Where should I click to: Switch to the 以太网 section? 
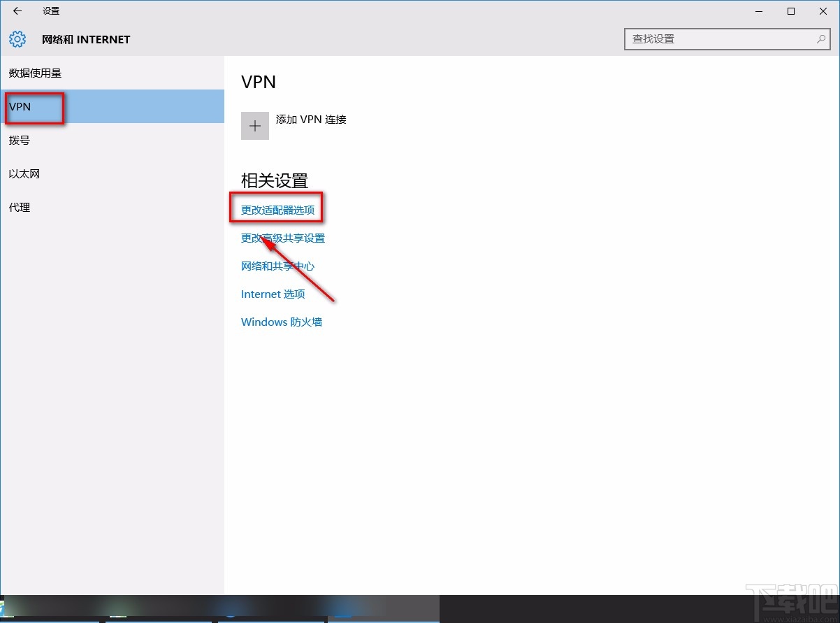pyautogui.click(x=24, y=173)
